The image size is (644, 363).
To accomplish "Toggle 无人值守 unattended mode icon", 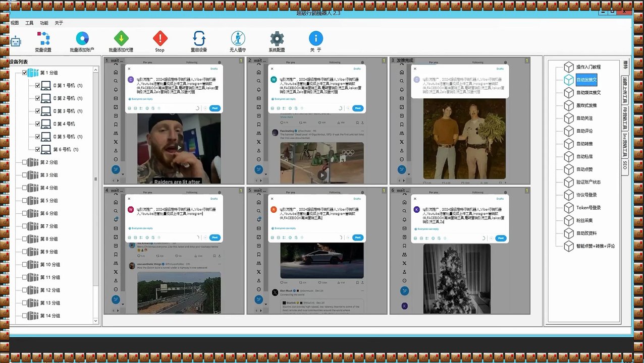I will [x=238, y=38].
